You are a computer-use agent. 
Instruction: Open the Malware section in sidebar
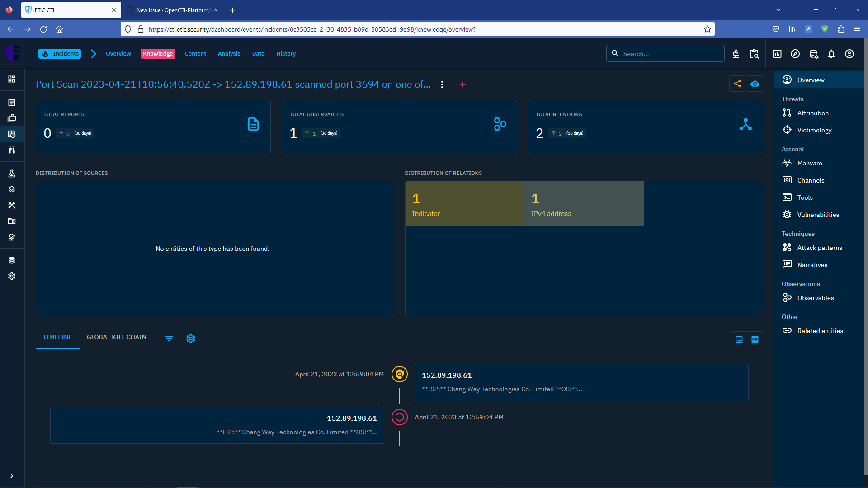tap(809, 163)
